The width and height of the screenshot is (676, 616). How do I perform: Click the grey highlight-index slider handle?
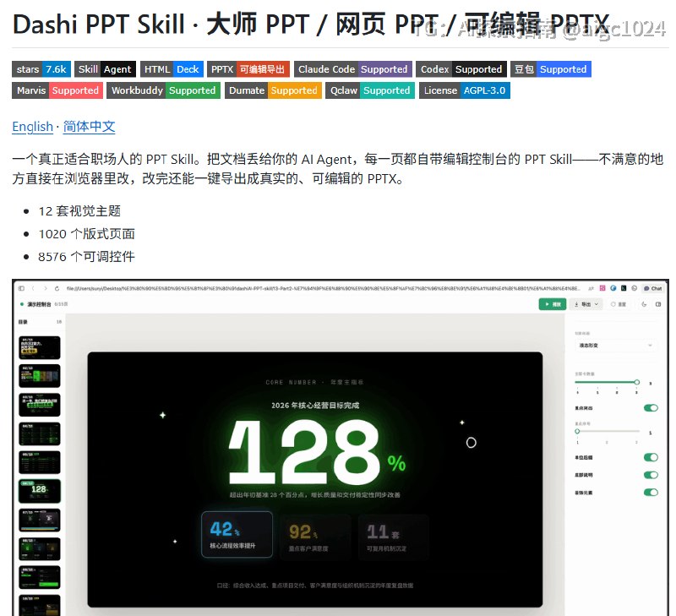577,431
